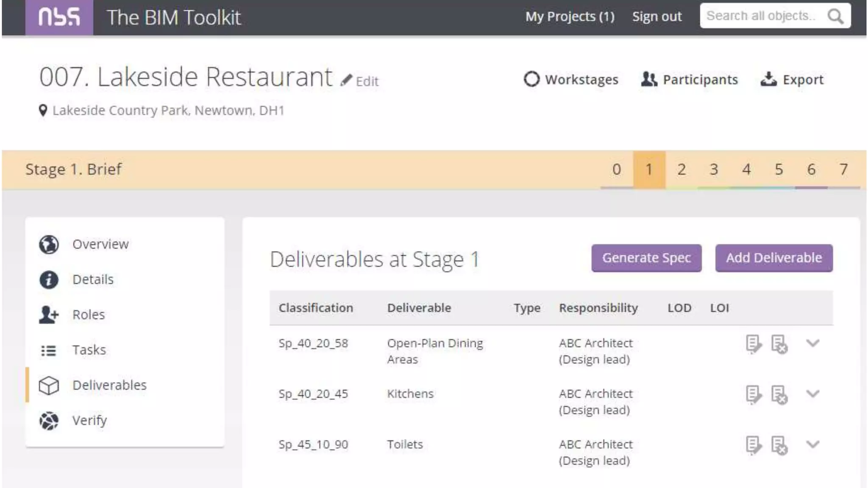The image size is (868, 488).
Task: Click the NBS logo icon
Action: pos(59,17)
